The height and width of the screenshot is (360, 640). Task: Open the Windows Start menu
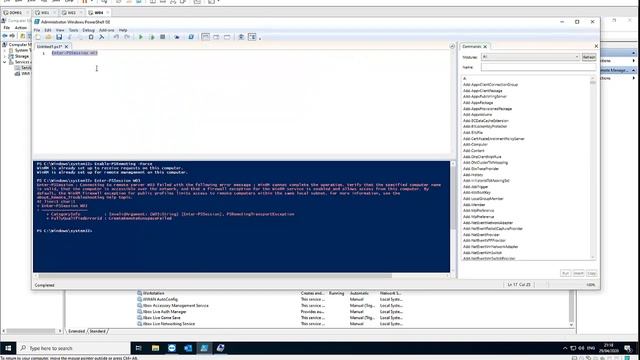[x=8, y=348]
